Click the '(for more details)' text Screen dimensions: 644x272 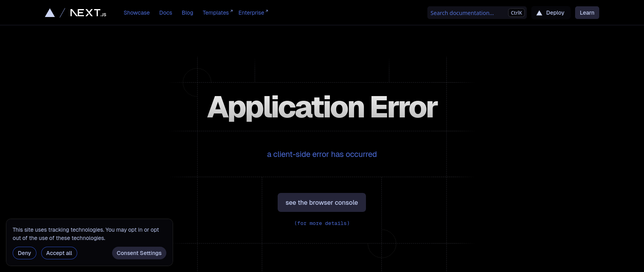click(322, 223)
